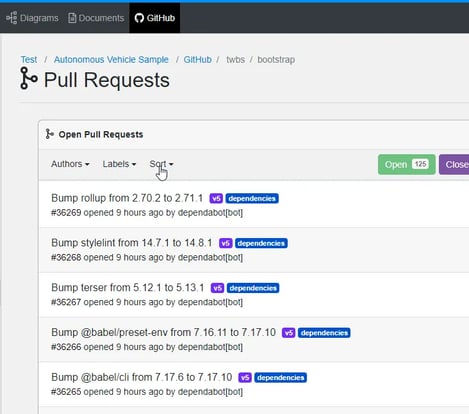This screenshot has width=469, height=414.
Task: Select the GitHub tab
Action: (x=155, y=18)
